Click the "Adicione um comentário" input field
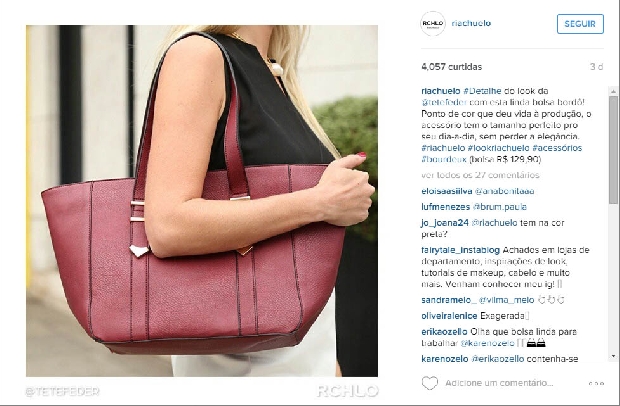The width and height of the screenshot is (620, 406). (499, 383)
